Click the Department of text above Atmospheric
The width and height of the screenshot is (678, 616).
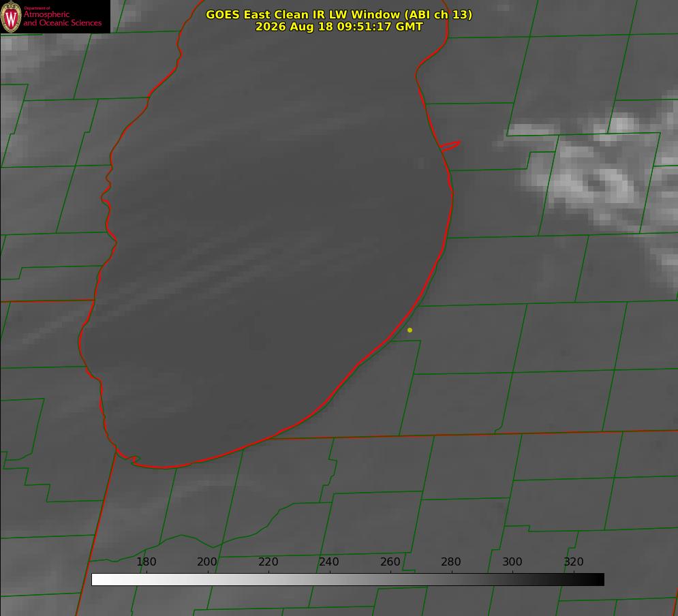[x=37, y=8]
